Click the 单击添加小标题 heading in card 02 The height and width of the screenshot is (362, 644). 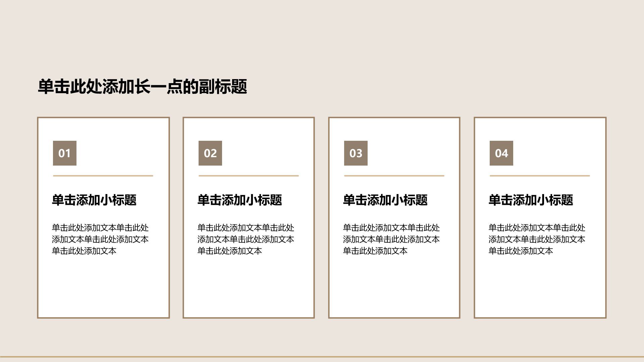[x=240, y=200]
